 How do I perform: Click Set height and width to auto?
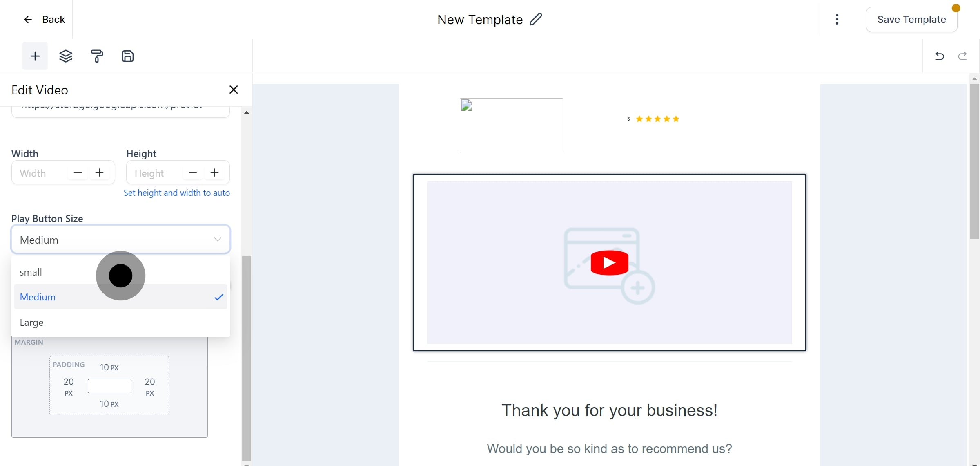click(x=177, y=193)
